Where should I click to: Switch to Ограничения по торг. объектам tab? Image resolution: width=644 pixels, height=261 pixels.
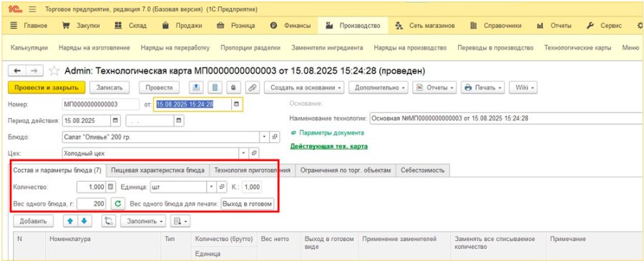point(346,170)
